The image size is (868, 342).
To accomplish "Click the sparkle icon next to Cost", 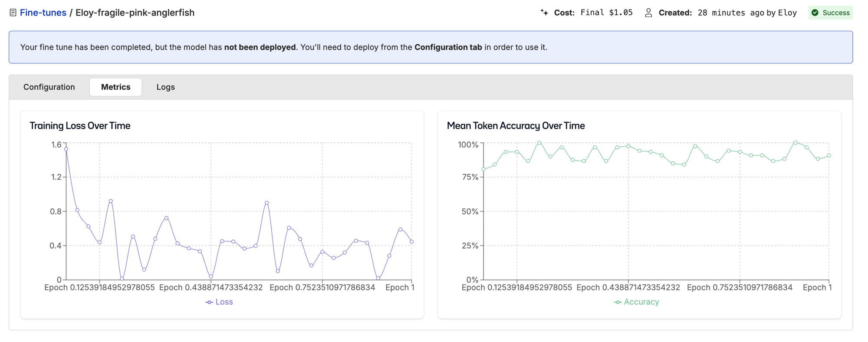I will pos(544,13).
